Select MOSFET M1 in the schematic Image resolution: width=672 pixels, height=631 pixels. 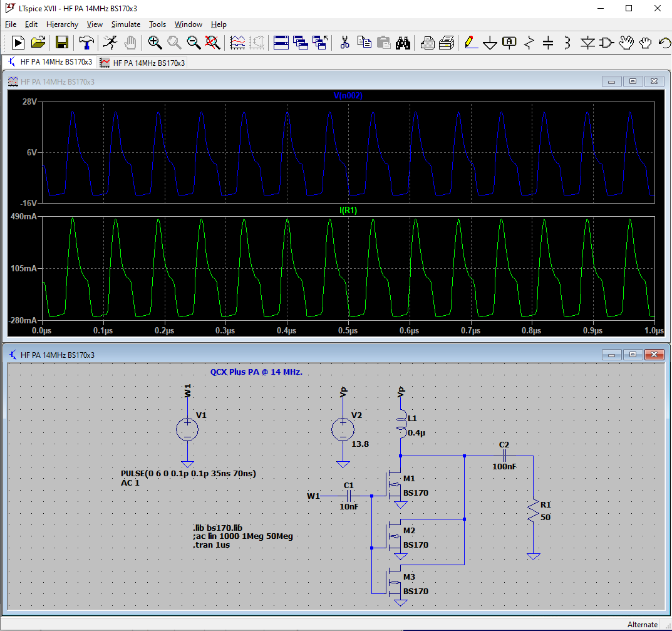[x=395, y=485]
